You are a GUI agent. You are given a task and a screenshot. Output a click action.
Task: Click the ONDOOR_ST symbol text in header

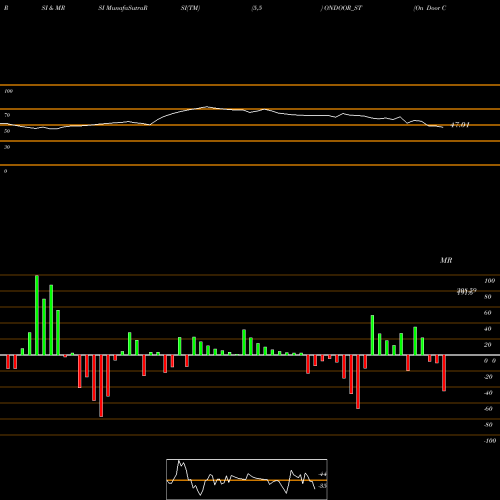[x=343, y=8]
